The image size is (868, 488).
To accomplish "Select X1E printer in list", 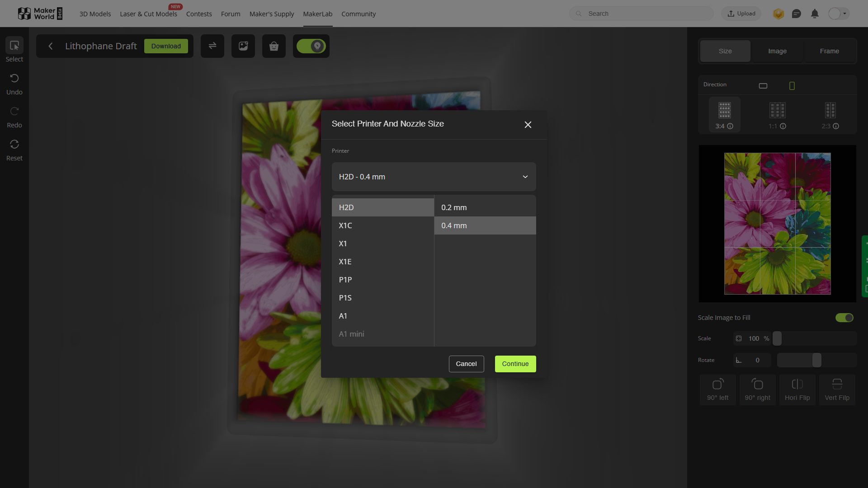I will (x=383, y=262).
